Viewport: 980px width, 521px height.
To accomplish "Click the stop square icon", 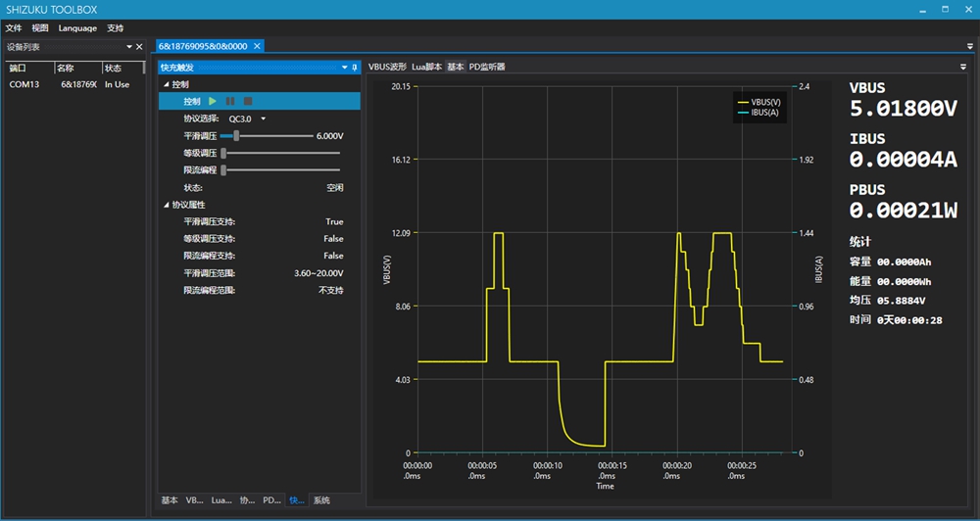I will (248, 101).
